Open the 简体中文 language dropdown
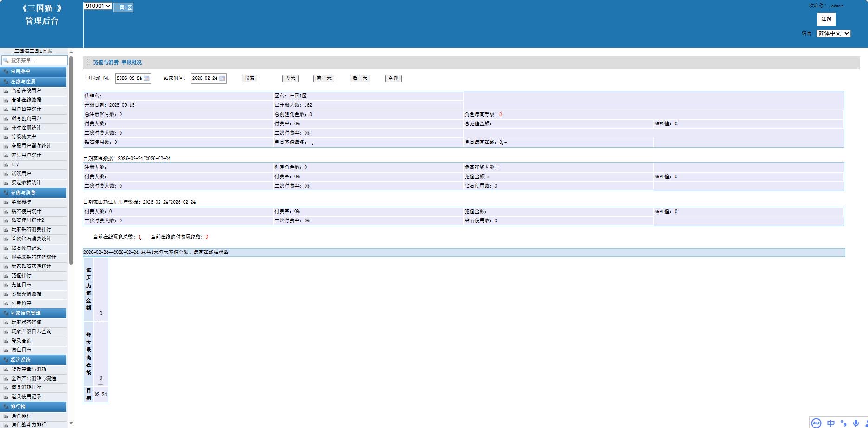This screenshot has width=868, height=428. [833, 33]
